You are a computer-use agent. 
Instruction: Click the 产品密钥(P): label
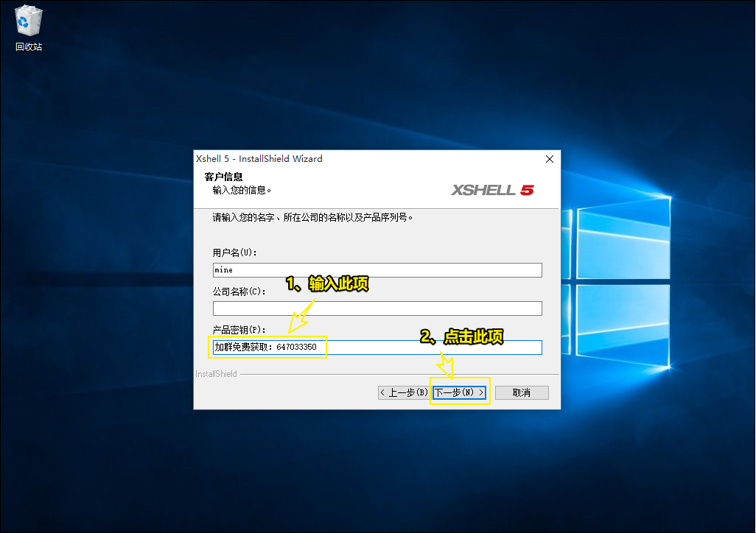tap(239, 330)
